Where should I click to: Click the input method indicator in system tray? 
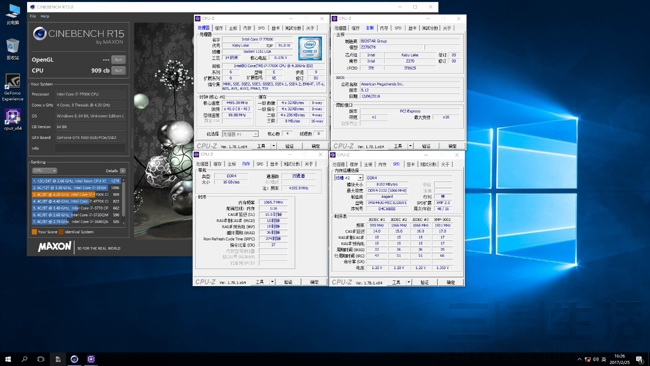604,359
